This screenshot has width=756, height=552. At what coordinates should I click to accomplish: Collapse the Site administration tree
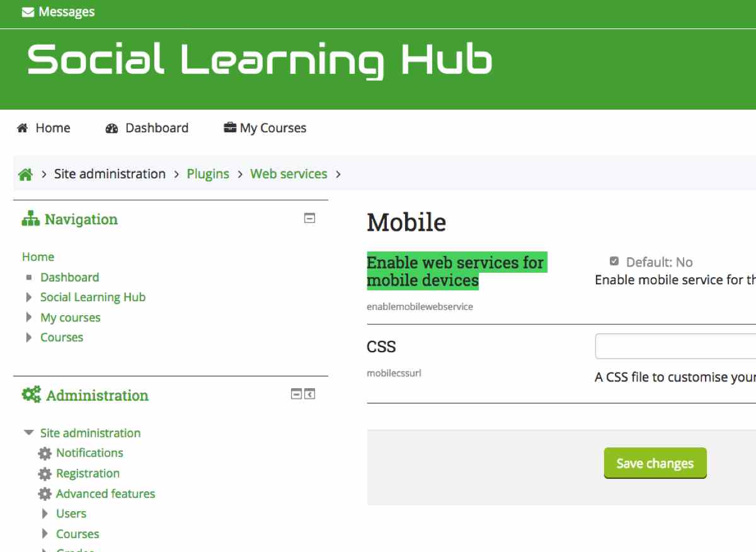coord(28,433)
